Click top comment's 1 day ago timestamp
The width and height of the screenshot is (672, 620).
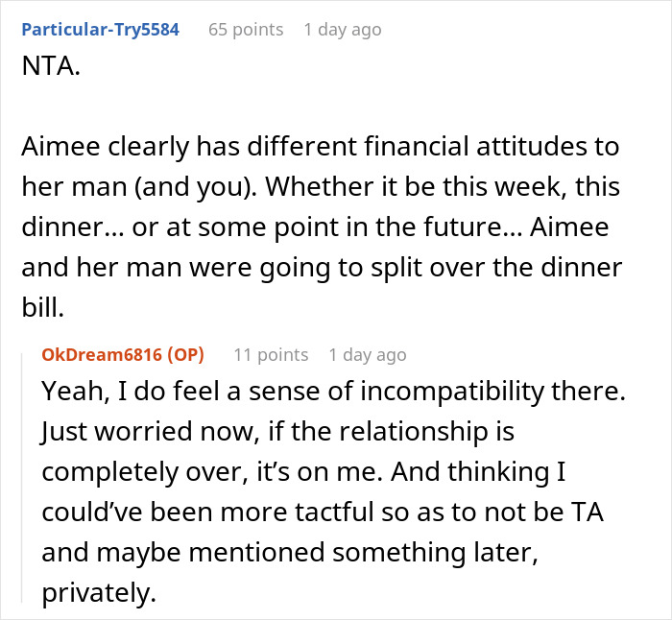pos(342,30)
